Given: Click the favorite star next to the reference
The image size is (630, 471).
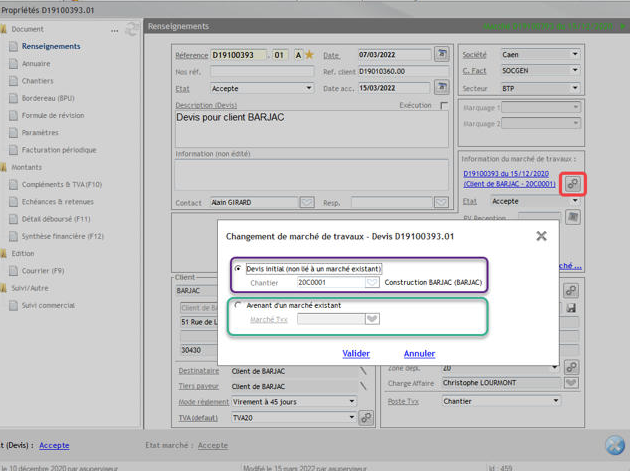Looking at the screenshot, I should (x=309, y=54).
